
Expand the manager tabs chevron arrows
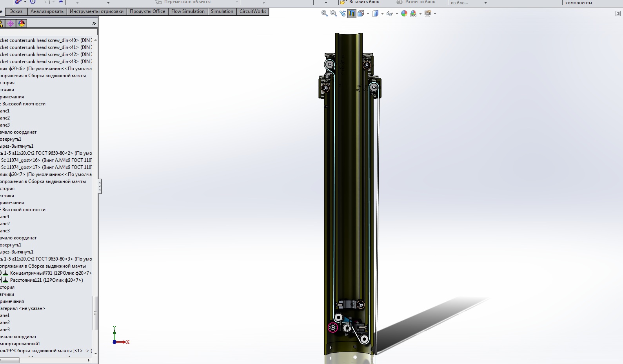point(94,24)
